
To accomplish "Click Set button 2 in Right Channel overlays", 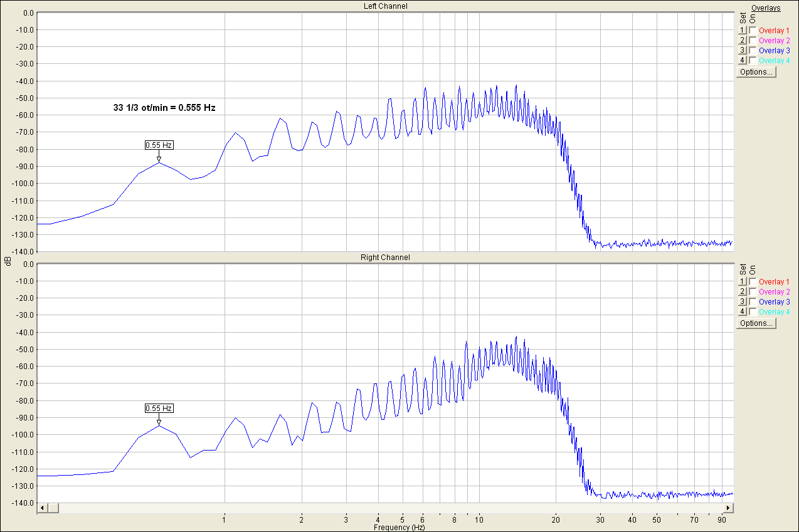I will [x=742, y=291].
